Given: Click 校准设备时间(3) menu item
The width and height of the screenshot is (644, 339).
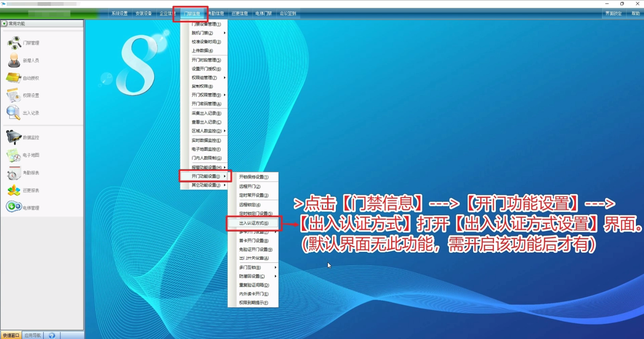Looking at the screenshot, I should coord(206,42).
